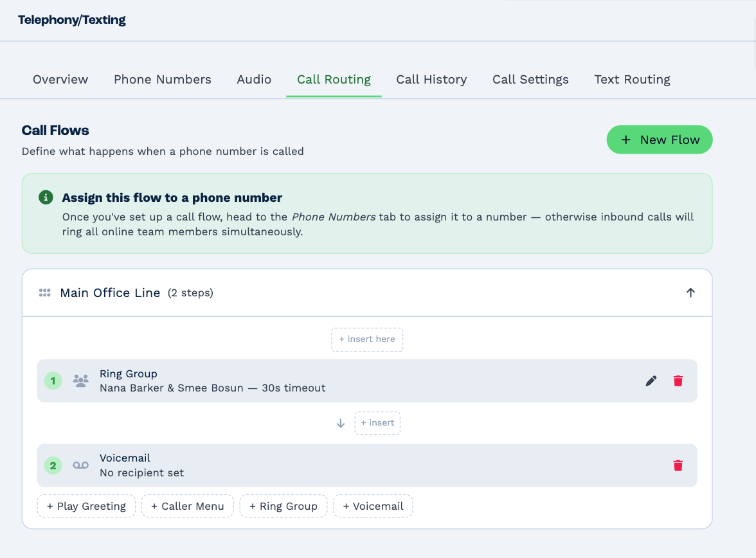Click the 'Voicemail' step title
The height and width of the screenshot is (558, 756).
125,458
